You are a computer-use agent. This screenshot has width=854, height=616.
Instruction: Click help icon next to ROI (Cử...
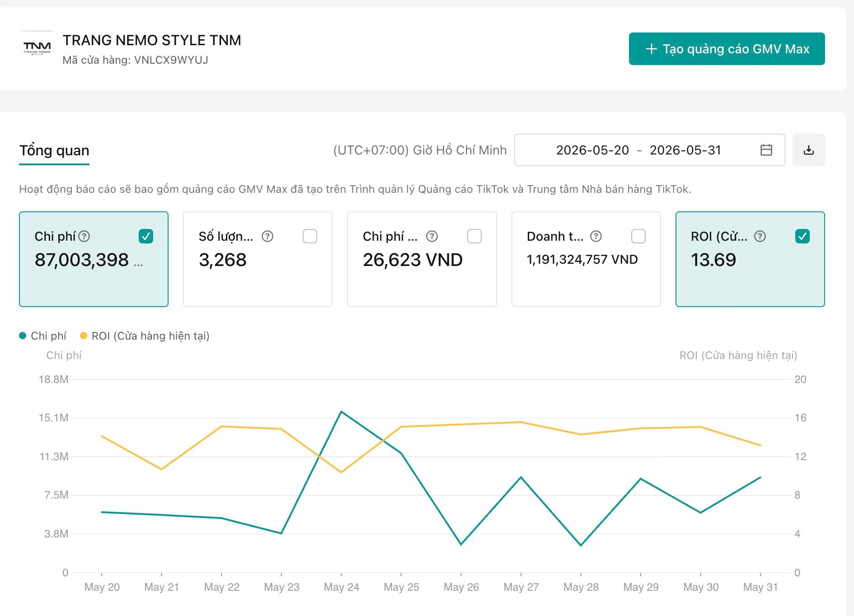[x=760, y=236]
